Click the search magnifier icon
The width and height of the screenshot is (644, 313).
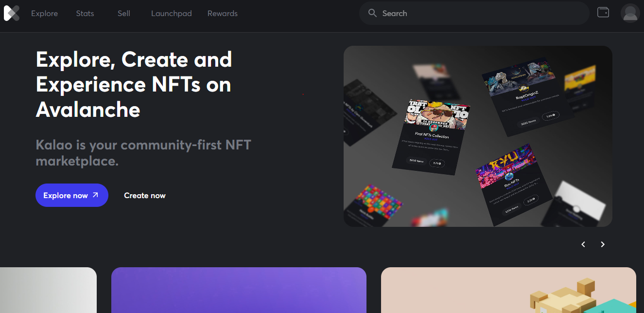pos(373,13)
